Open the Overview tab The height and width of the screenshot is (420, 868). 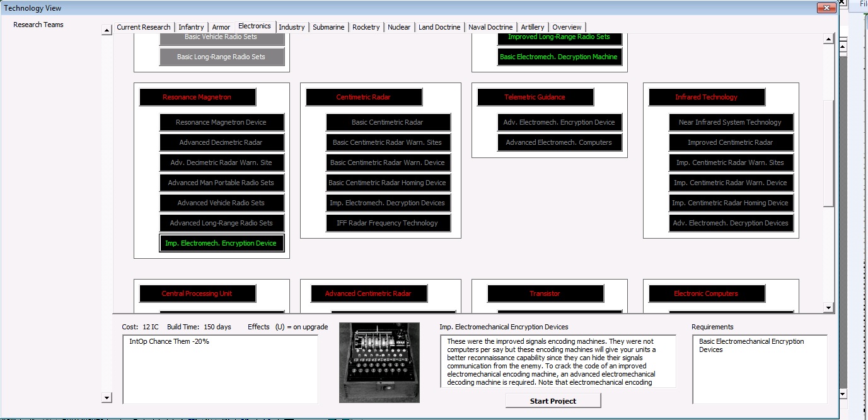tap(567, 27)
